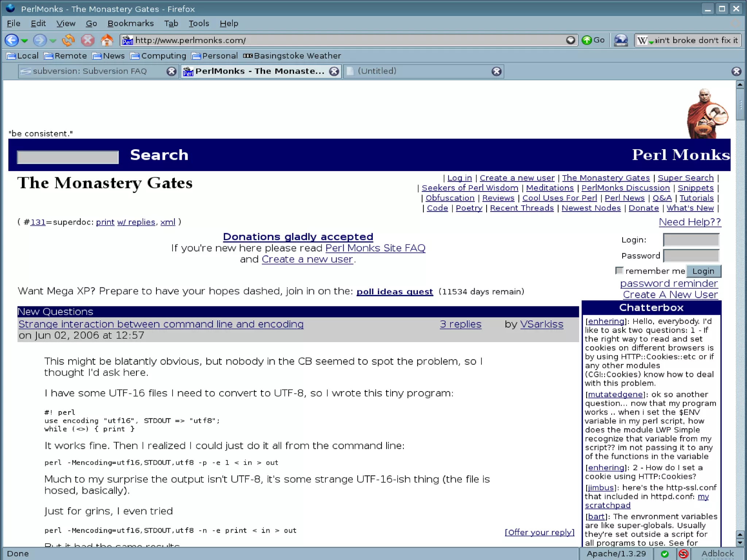Click the monk logo image
The width and height of the screenshot is (747, 560).
707,113
